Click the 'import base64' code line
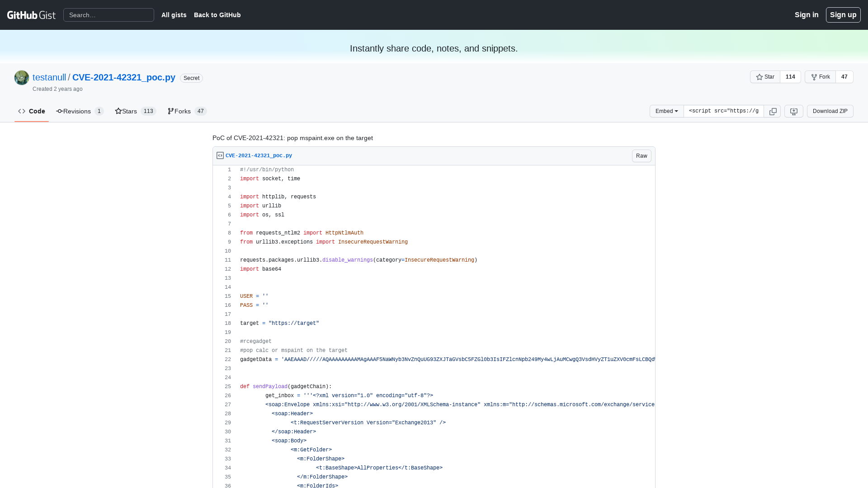Image resolution: width=868 pixels, height=488 pixels. (260, 269)
